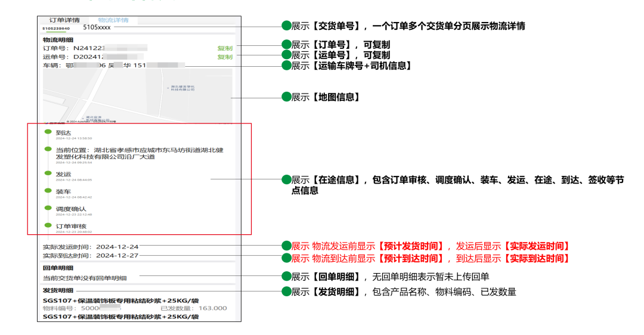
Task: Click green bullet beside 展示【地图信息】annotation
Action: [286, 97]
